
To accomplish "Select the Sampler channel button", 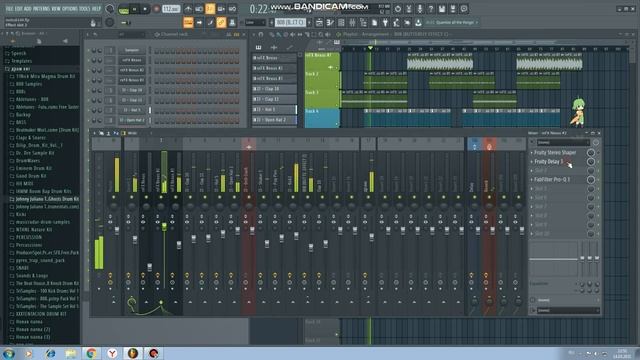I will click(132, 50).
